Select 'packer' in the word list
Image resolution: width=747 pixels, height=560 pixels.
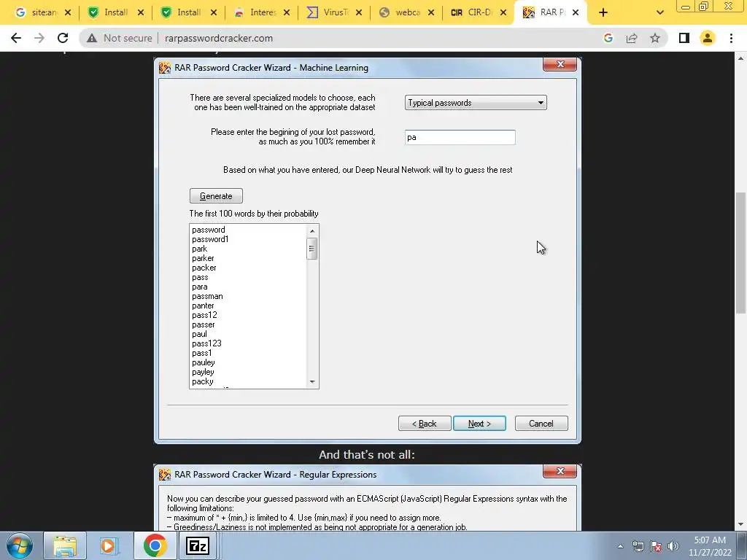[204, 268]
